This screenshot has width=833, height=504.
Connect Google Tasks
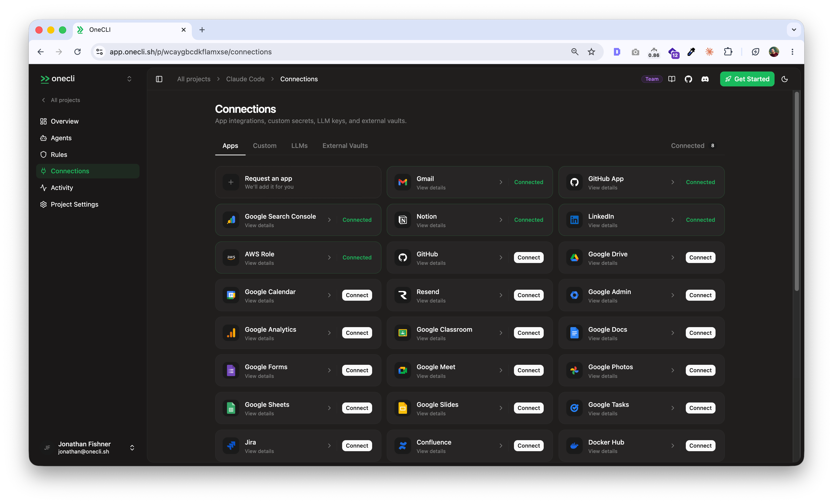pos(700,408)
